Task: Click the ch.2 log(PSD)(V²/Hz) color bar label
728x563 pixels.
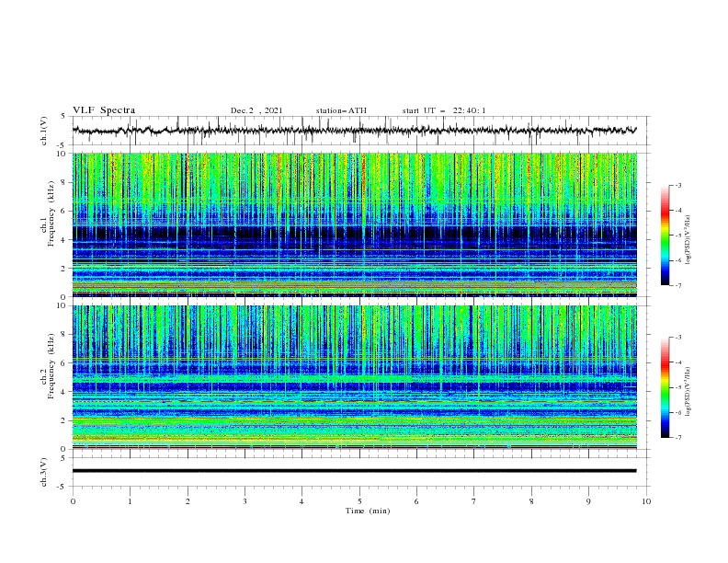Action: tap(688, 392)
